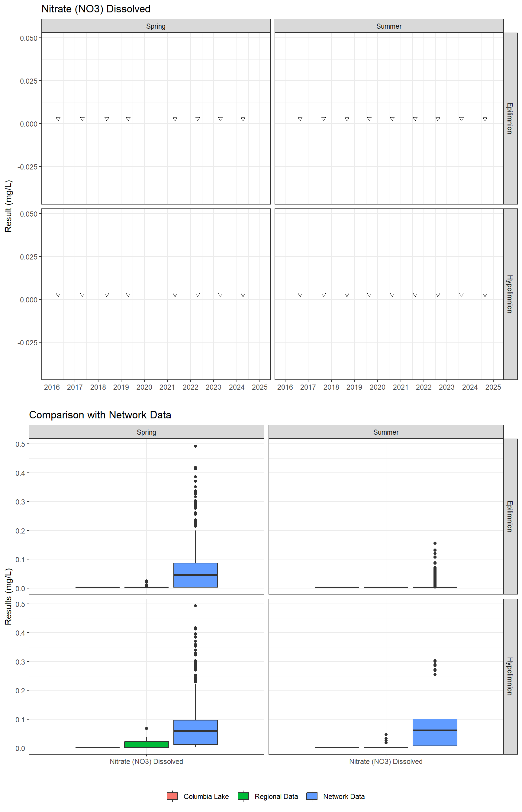Select topmost outlier dot in Summer Hypolimnion boxplot
Viewport: 522px width, 812px height.
click(435, 661)
